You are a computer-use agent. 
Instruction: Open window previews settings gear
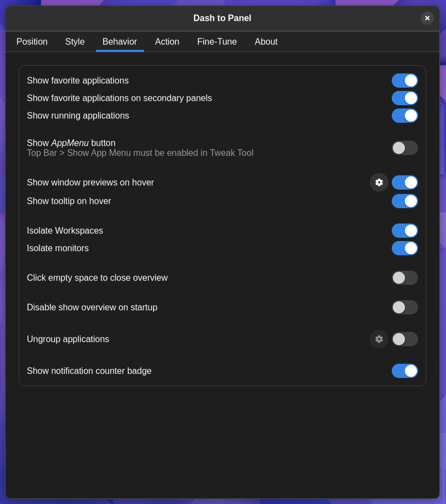pyautogui.click(x=379, y=182)
